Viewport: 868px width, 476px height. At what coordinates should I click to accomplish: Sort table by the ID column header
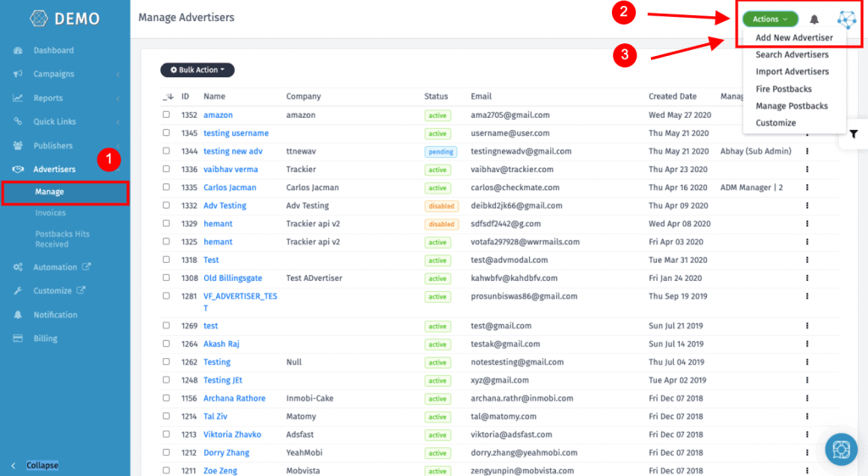tap(185, 97)
